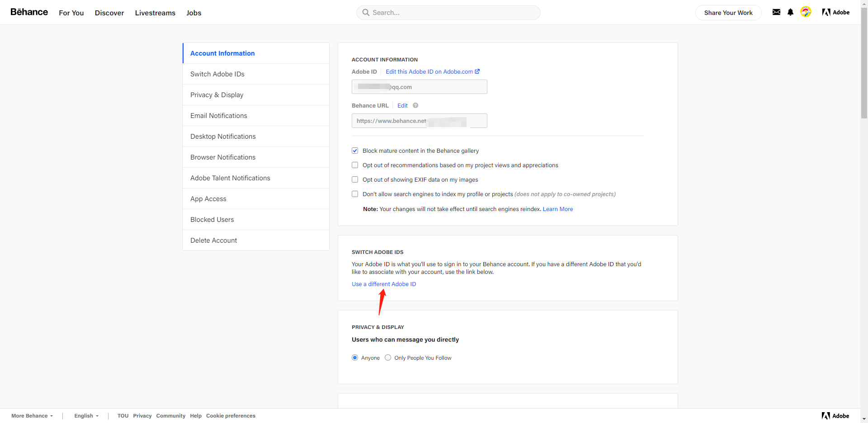
Task: Expand the More Behance footer menu
Action: (x=32, y=416)
